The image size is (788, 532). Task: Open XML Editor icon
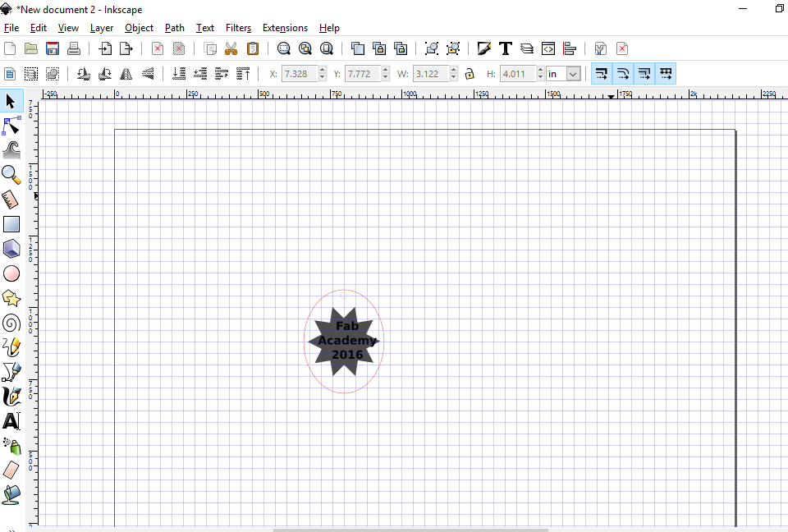point(548,48)
